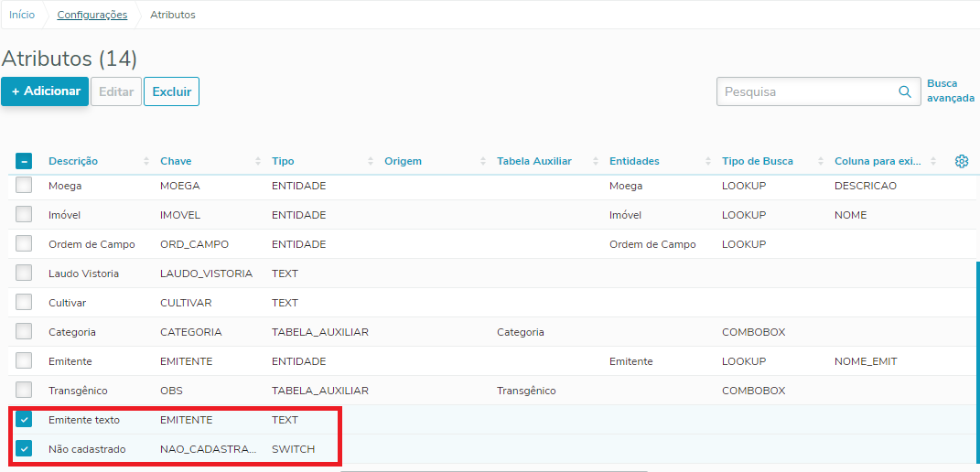
Task: Go to Início breadcrumb
Action: pos(22,15)
